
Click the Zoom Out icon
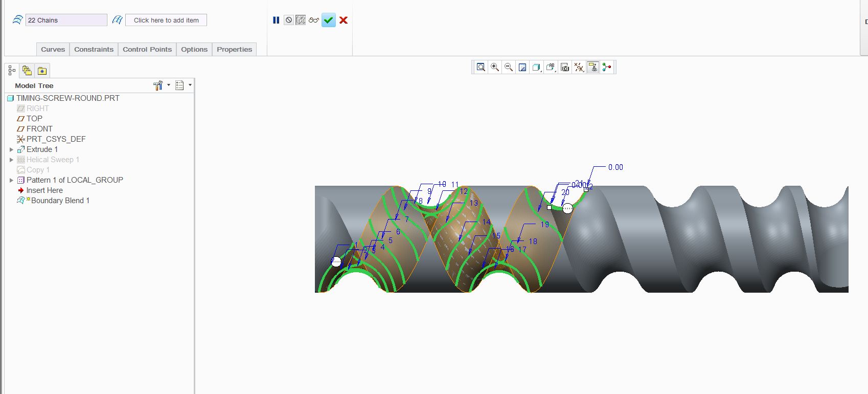tap(509, 67)
